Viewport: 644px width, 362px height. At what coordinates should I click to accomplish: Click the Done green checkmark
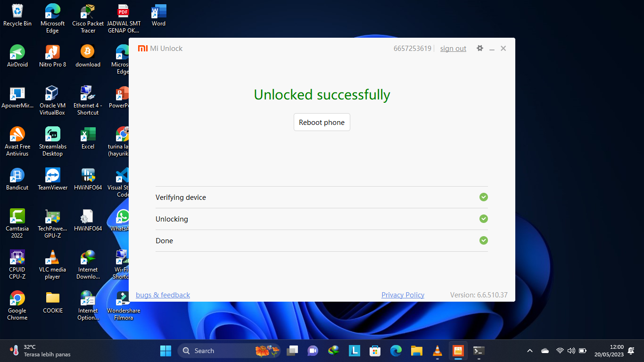[x=483, y=240]
